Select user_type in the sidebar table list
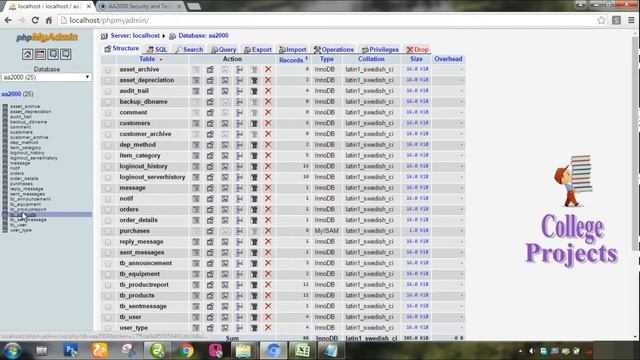The image size is (640, 360). click(x=21, y=230)
